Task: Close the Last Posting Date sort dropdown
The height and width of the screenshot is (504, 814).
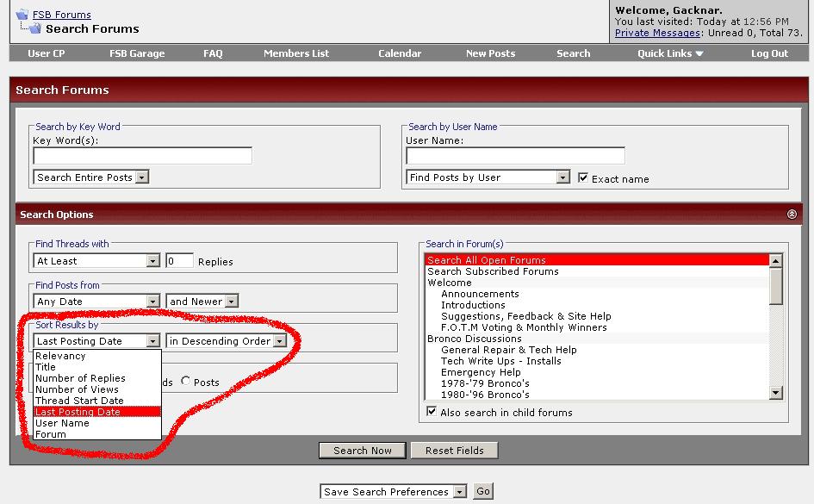Action: [96, 340]
